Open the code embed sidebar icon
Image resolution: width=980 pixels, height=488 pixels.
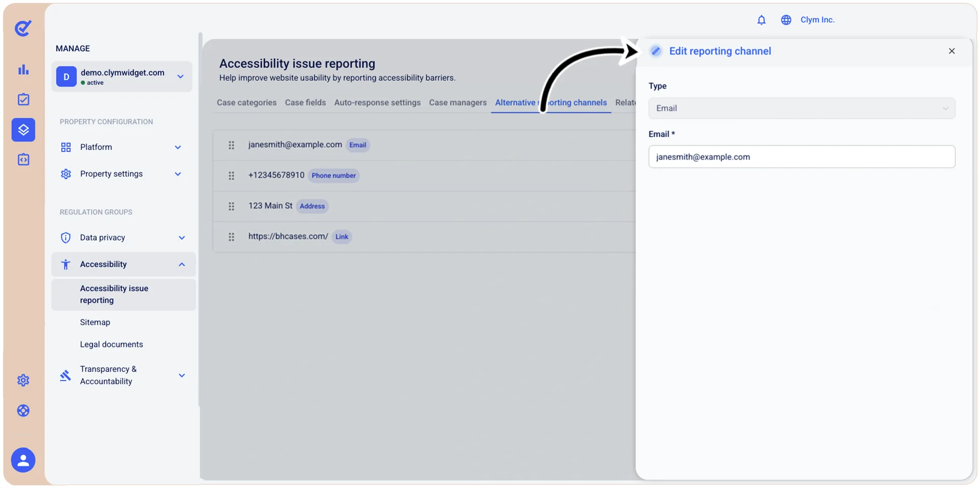click(24, 159)
